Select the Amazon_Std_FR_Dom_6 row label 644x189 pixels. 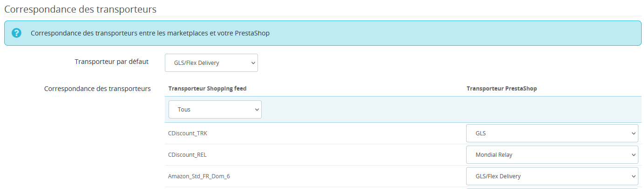199,176
